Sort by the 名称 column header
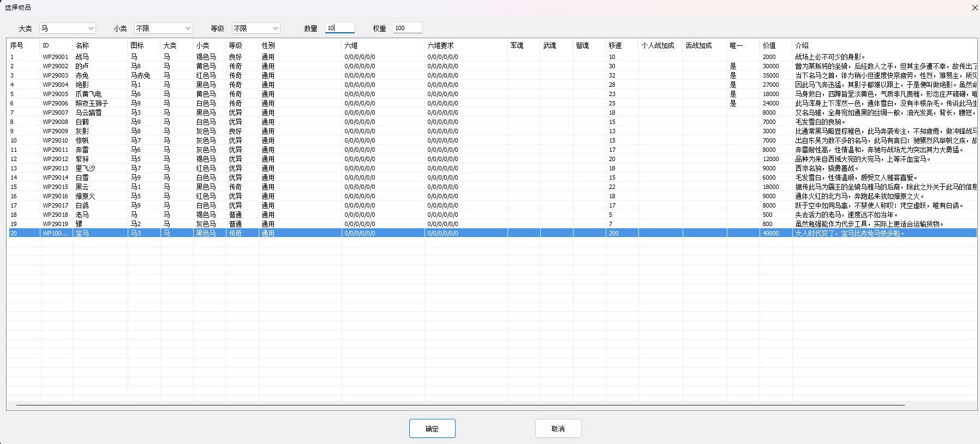Image resolution: width=980 pixels, height=444 pixels. [x=82, y=45]
